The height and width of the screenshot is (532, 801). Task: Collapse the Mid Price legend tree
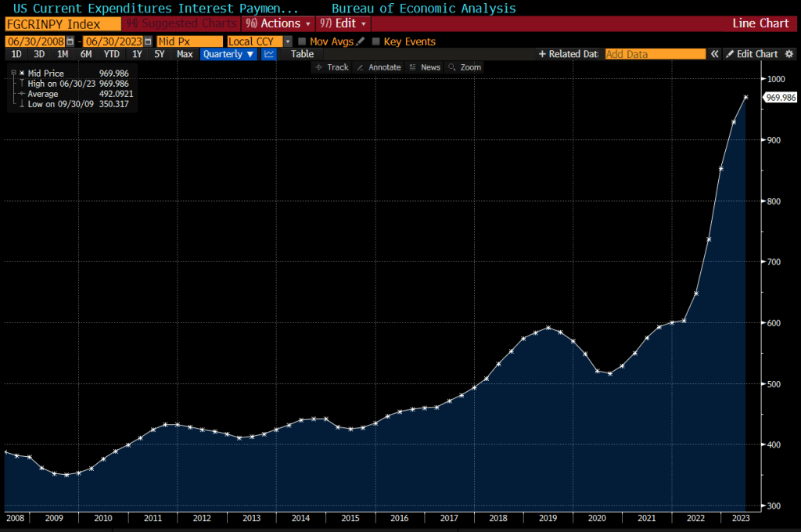point(13,73)
